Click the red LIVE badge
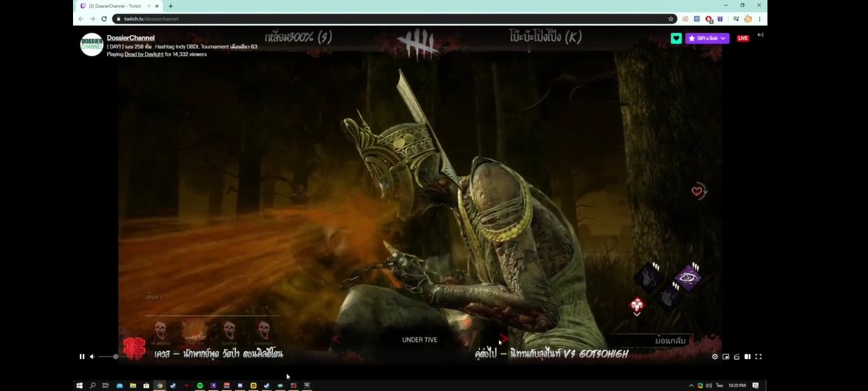Viewport: 868px width, 391px height. point(743,38)
